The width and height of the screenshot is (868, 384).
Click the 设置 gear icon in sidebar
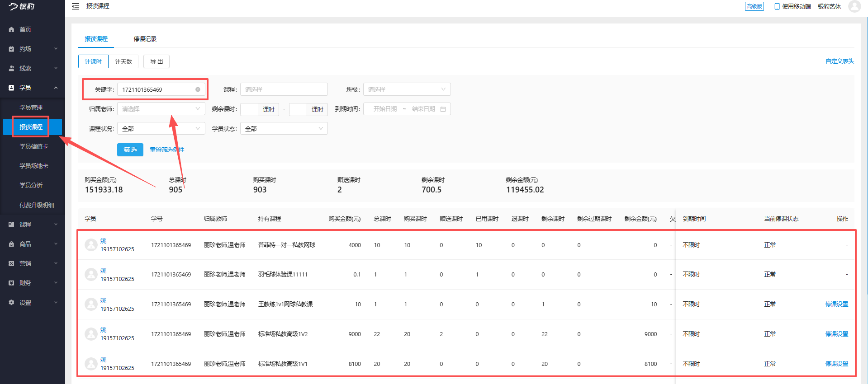[x=12, y=303]
